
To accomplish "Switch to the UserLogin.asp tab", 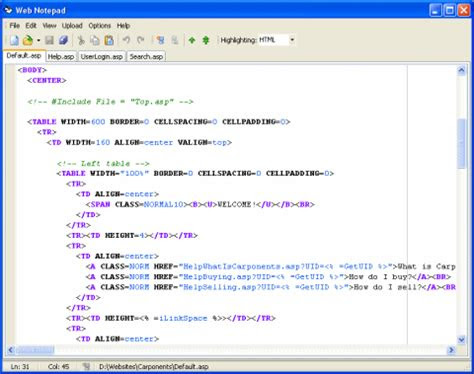I will tap(101, 57).
